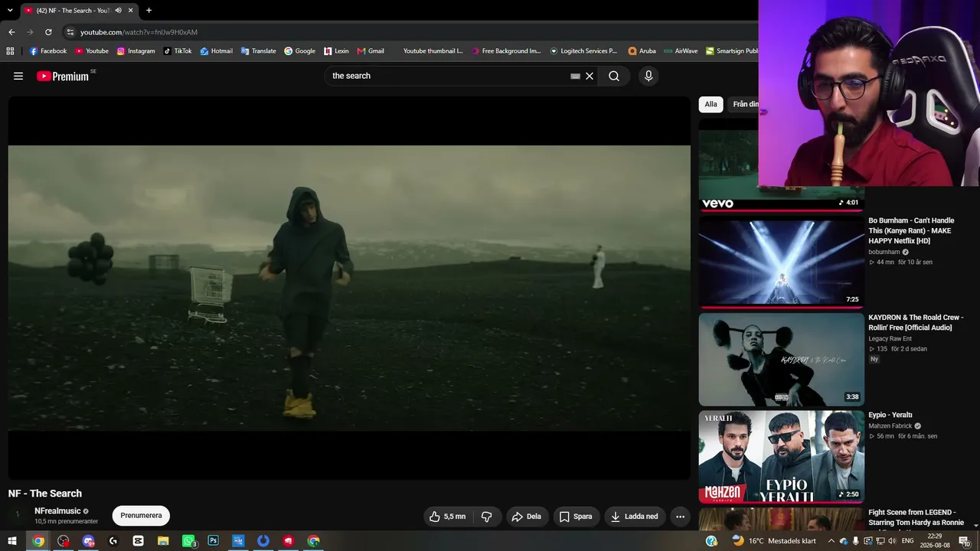The width and height of the screenshot is (980, 551).
Task: Reload the page with refresh icon
Action: pyautogui.click(x=48, y=32)
